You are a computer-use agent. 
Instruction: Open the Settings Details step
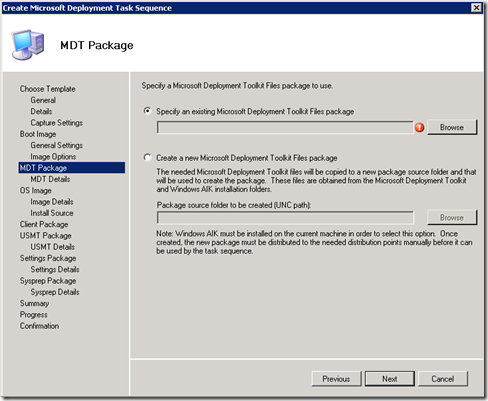pos(55,269)
